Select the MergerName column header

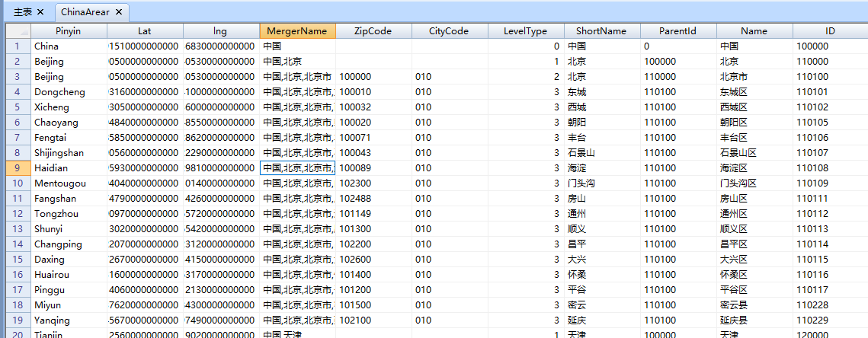click(297, 31)
